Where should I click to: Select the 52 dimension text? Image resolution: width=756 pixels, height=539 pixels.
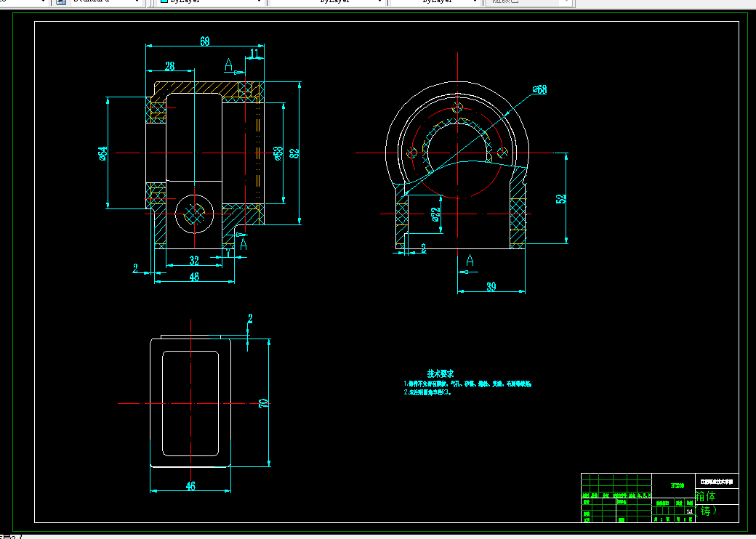[560, 198]
